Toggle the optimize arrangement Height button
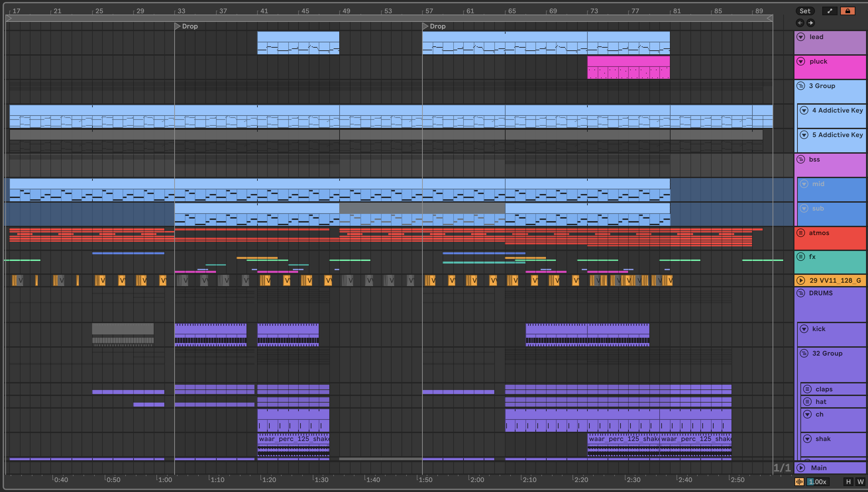 pyautogui.click(x=848, y=482)
